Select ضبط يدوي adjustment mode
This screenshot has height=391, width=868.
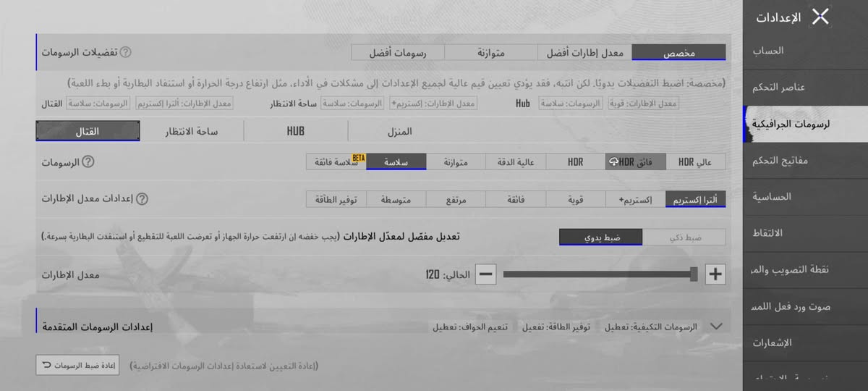(x=601, y=237)
